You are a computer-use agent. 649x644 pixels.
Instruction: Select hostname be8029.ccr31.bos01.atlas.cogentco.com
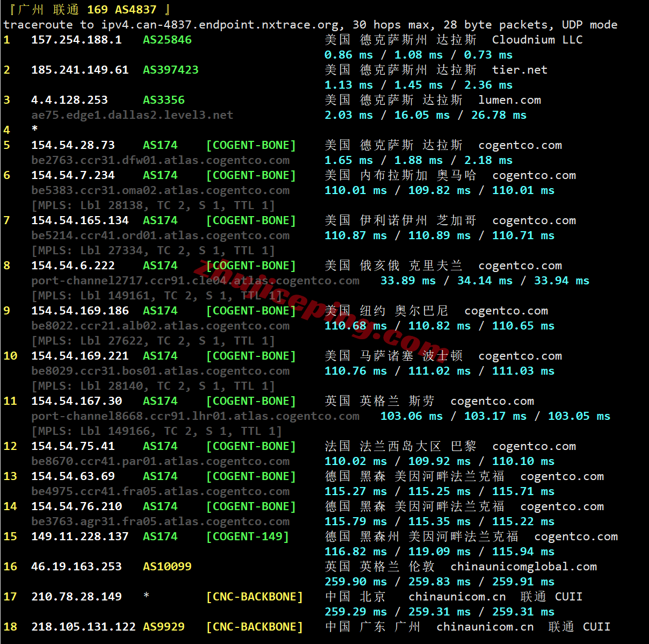coord(160,371)
